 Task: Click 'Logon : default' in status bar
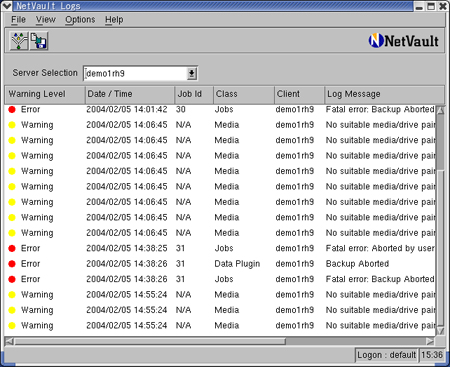click(x=386, y=355)
